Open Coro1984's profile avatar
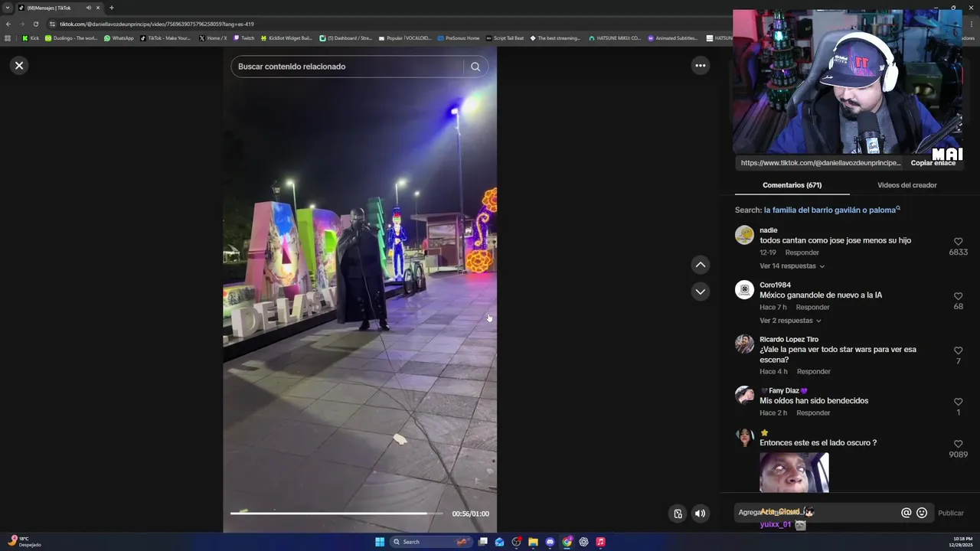This screenshot has height=551, width=980. click(744, 289)
